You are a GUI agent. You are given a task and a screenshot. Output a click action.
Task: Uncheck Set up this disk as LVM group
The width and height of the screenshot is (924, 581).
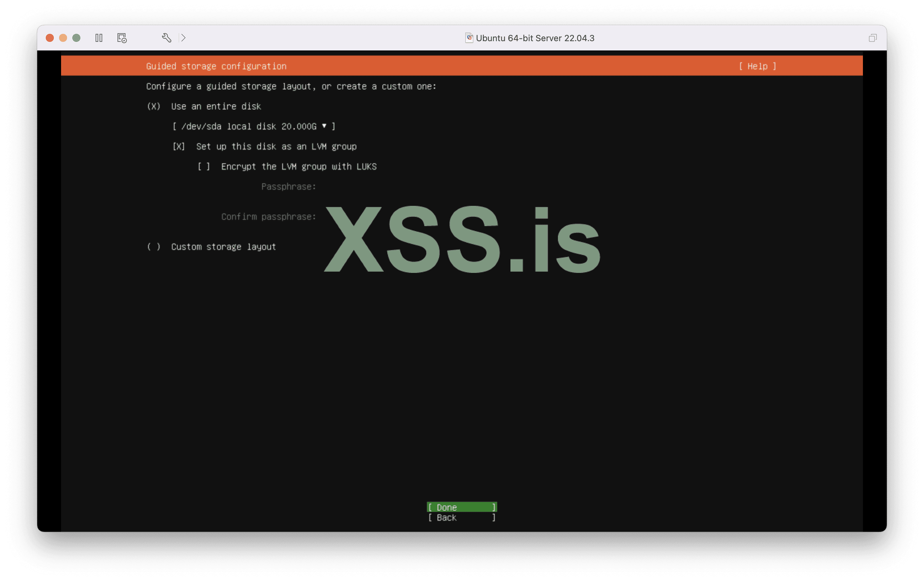click(179, 147)
